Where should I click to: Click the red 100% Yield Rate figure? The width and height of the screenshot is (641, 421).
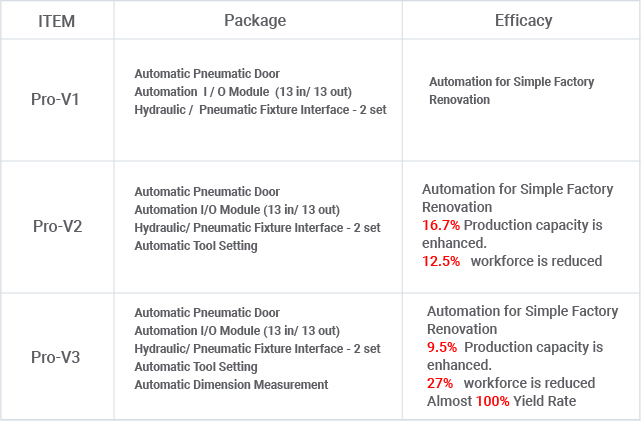click(x=492, y=401)
